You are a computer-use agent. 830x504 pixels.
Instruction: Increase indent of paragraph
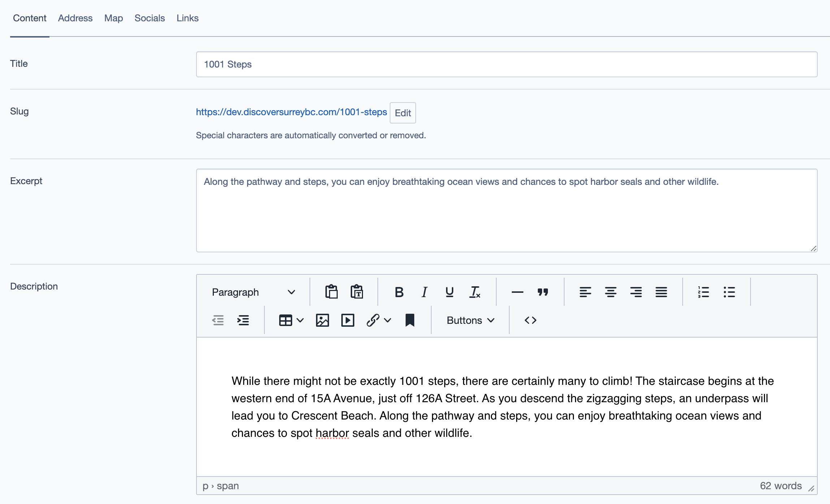click(x=243, y=320)
